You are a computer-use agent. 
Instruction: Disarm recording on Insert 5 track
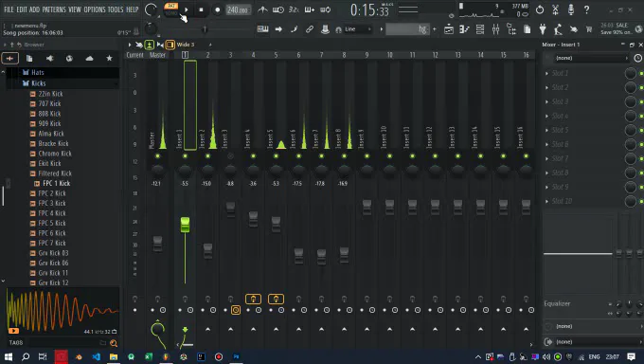pos(276,299)
